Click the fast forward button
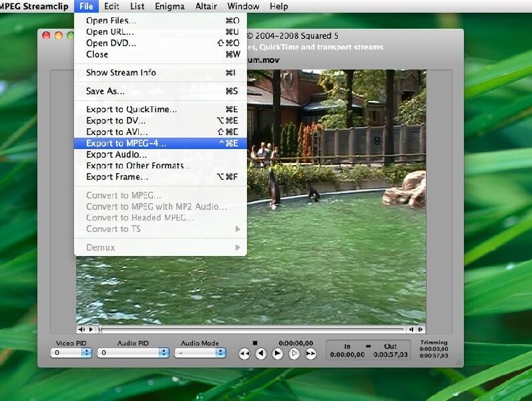 click(311, 354)
